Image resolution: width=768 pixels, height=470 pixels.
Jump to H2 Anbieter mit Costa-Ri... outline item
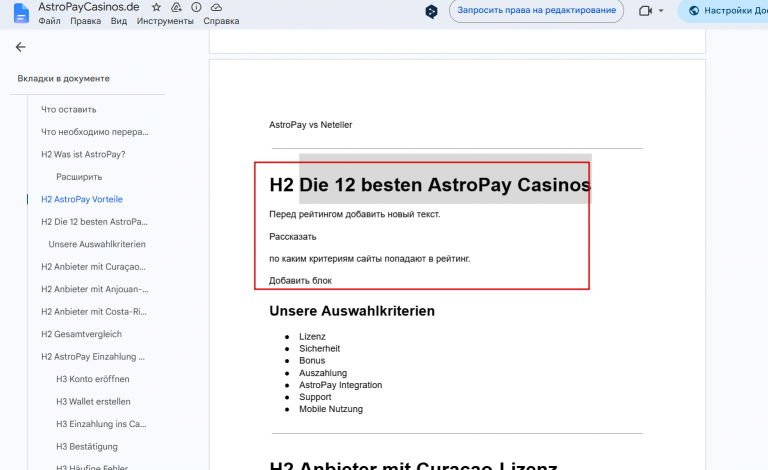94,312
